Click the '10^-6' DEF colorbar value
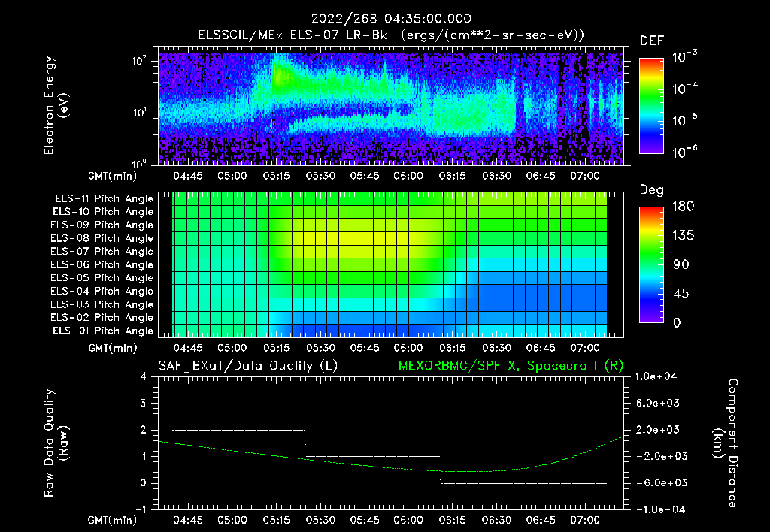770x532 pixels. [684, 151]
